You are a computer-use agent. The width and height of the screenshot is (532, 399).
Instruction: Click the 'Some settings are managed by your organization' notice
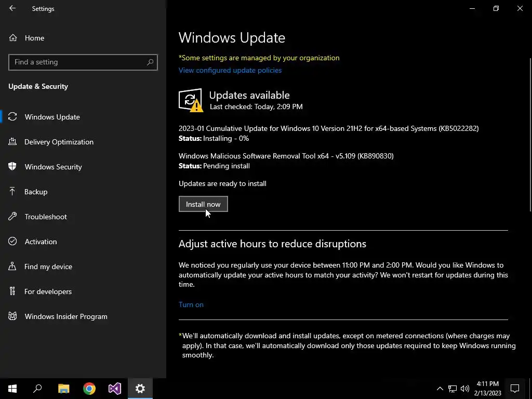259,58
